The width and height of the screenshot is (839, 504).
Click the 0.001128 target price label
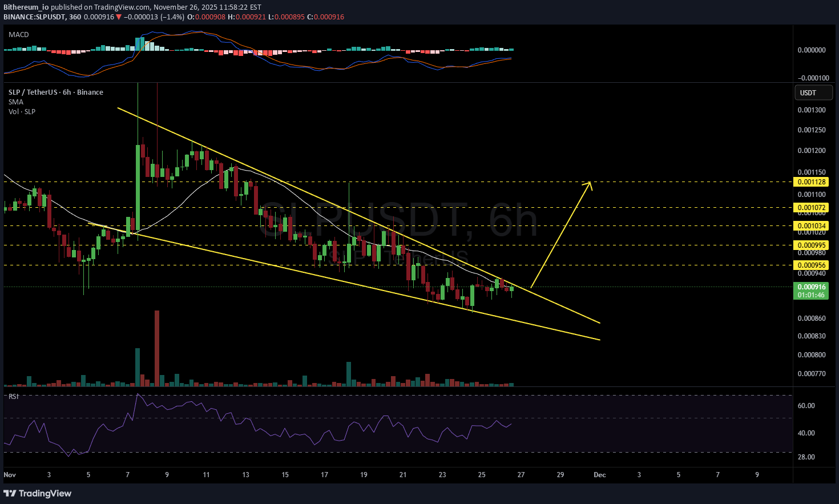(x=811, y=182)
